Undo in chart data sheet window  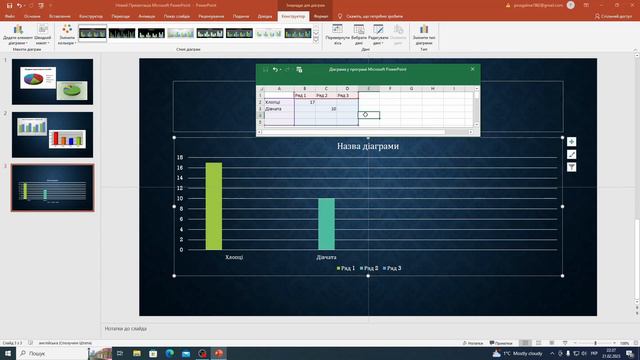[x=276, y=70]
